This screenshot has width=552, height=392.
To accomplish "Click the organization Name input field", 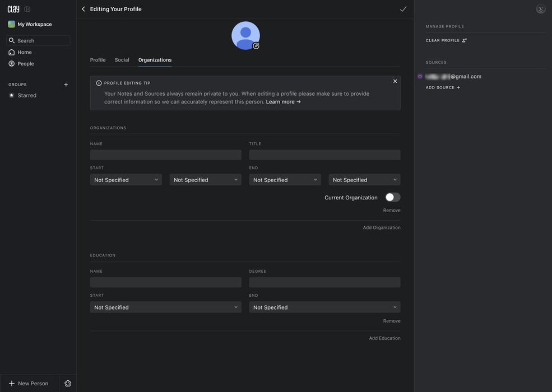I will click(x=165, y=155).
